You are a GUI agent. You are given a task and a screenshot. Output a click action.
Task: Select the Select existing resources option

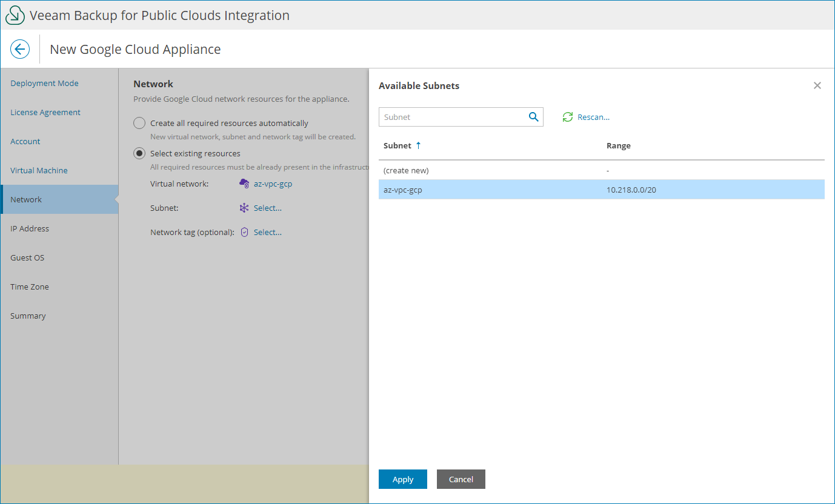pyautogui.click(x=139, y=153)
